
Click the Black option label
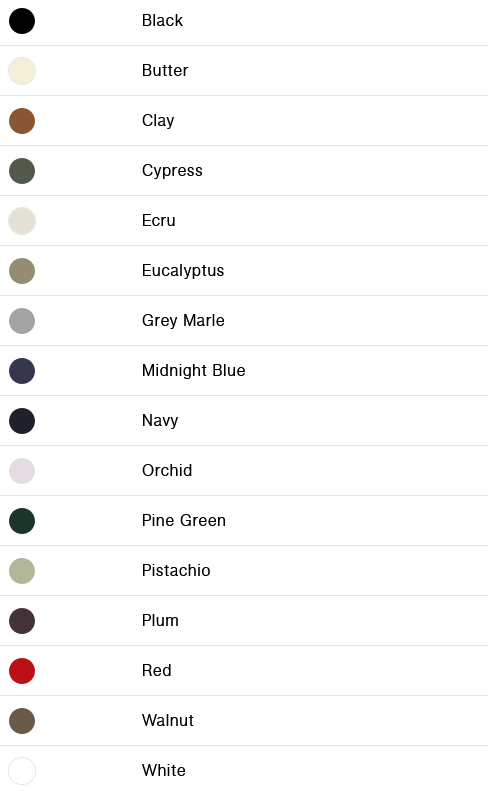(x=162, y=20)
